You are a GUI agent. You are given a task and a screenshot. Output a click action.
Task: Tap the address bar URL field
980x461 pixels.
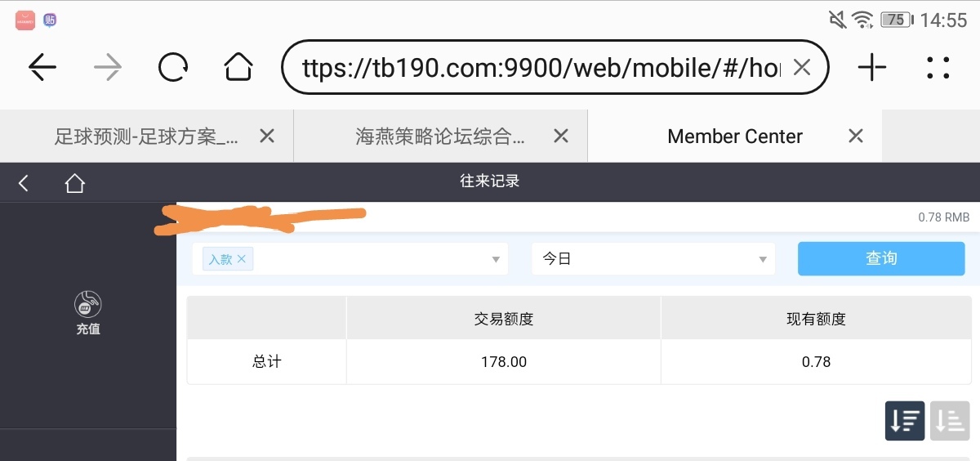541,67
